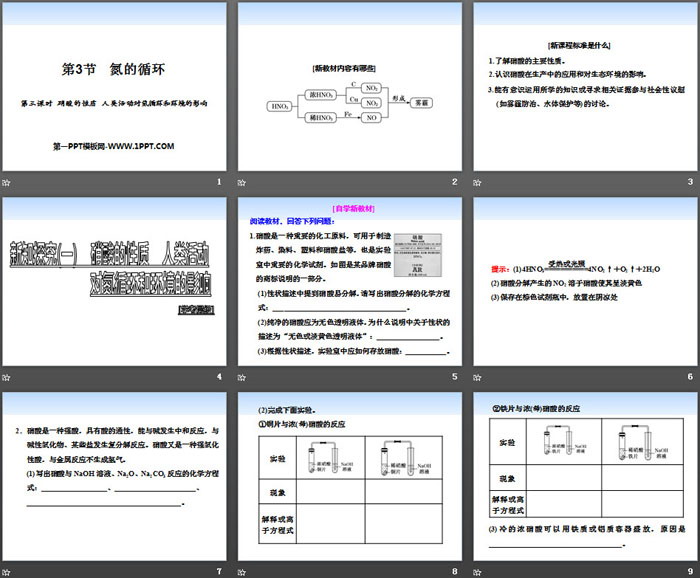Select the slide with the HNO₃ flow diagram

(x=348, y=86)
